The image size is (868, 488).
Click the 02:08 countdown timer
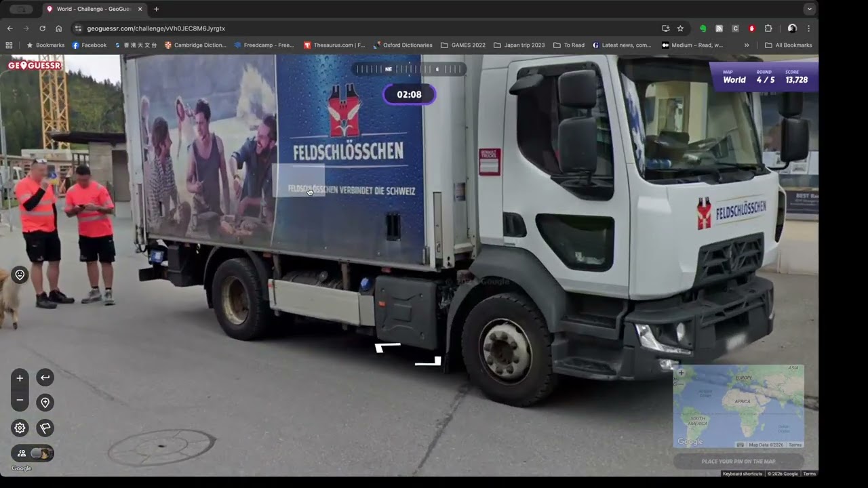(409, 94)
